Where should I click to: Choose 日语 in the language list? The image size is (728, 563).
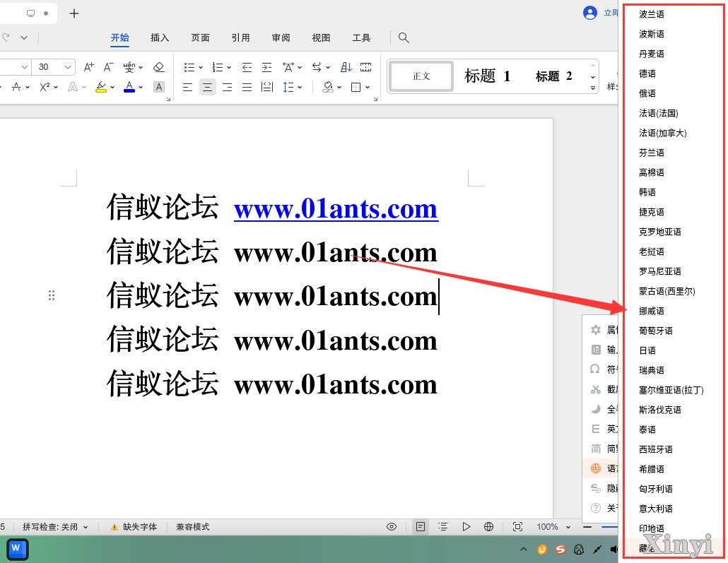click(x=647, y=350)
